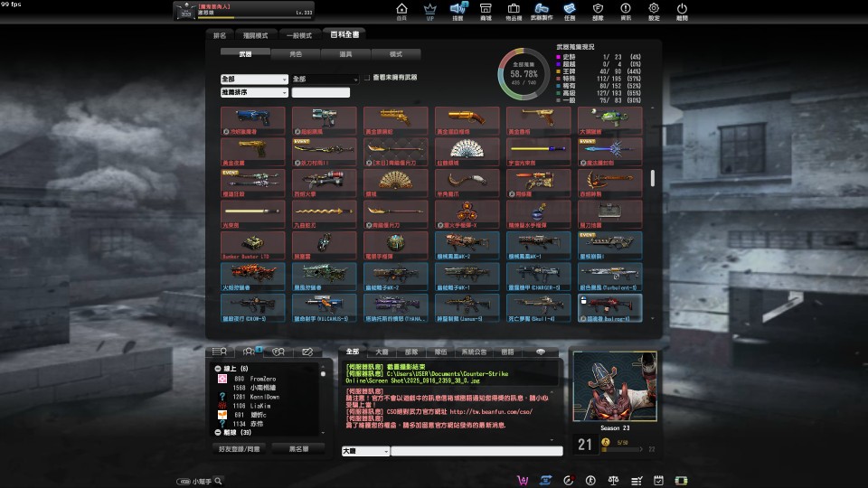
Task: Open the second 全部 dark dropdown
Action: coord(325,80)
